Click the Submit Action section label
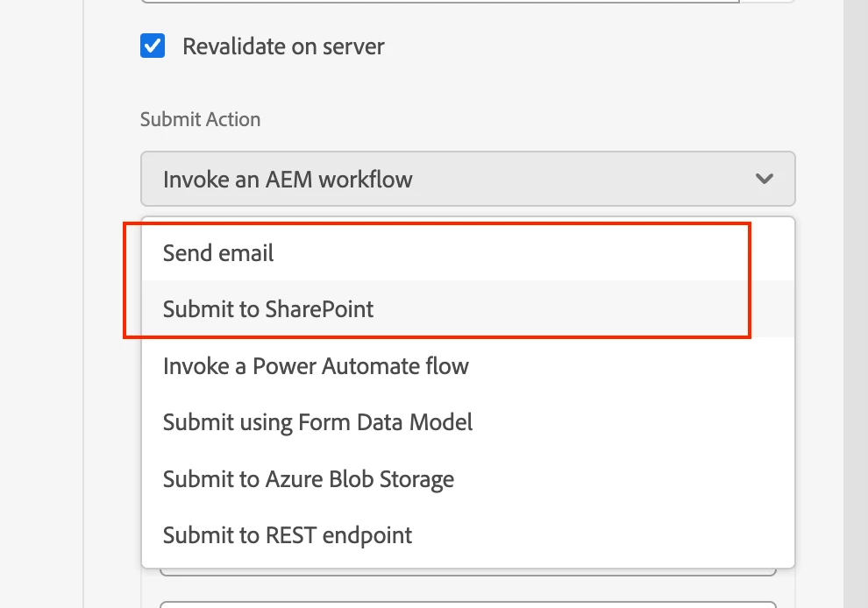Screen dimensions: 868x608 (x=200, y=120)
